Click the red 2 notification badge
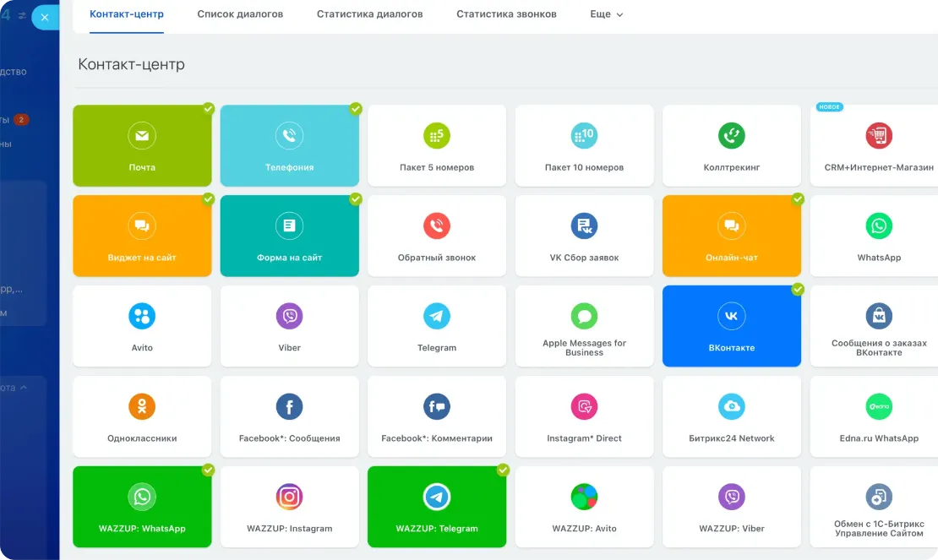Screen dimensions: 938x560 [x=21, y=120]
